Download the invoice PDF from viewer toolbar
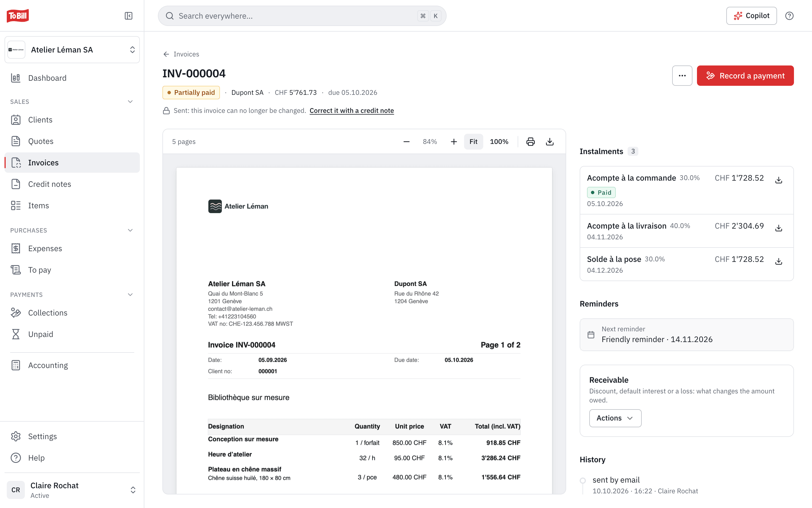 [x=550, y=141]
